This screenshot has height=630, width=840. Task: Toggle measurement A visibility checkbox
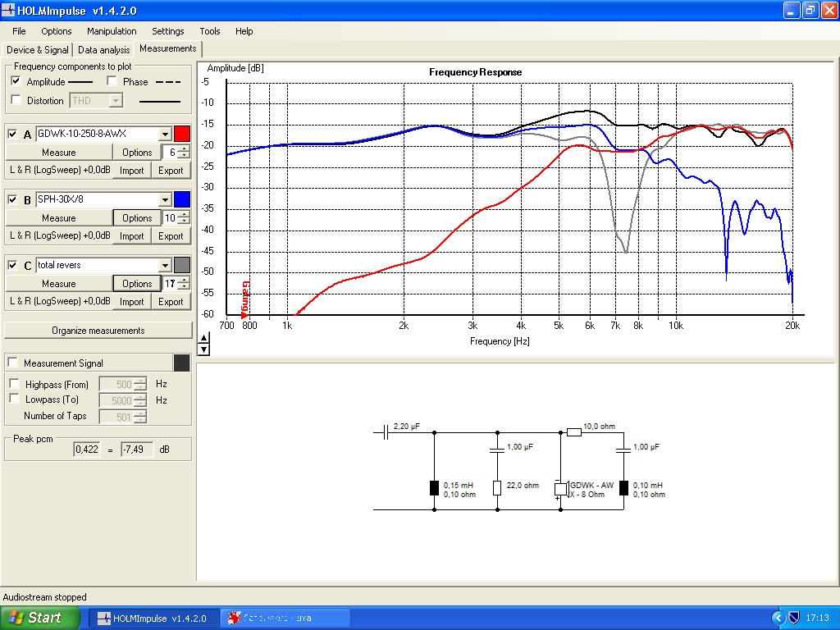coord(13,134)
